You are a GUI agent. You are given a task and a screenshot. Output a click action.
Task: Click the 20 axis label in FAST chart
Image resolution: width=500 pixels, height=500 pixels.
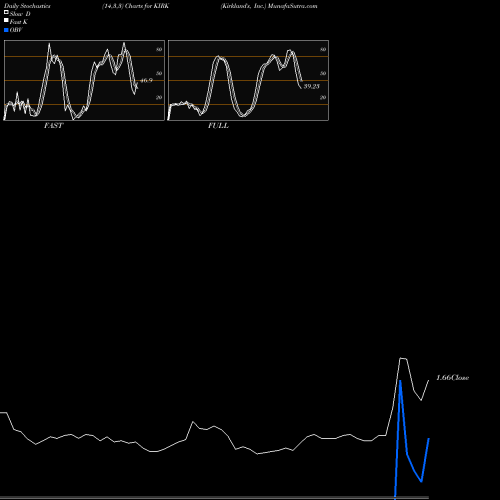coord(159,97)
